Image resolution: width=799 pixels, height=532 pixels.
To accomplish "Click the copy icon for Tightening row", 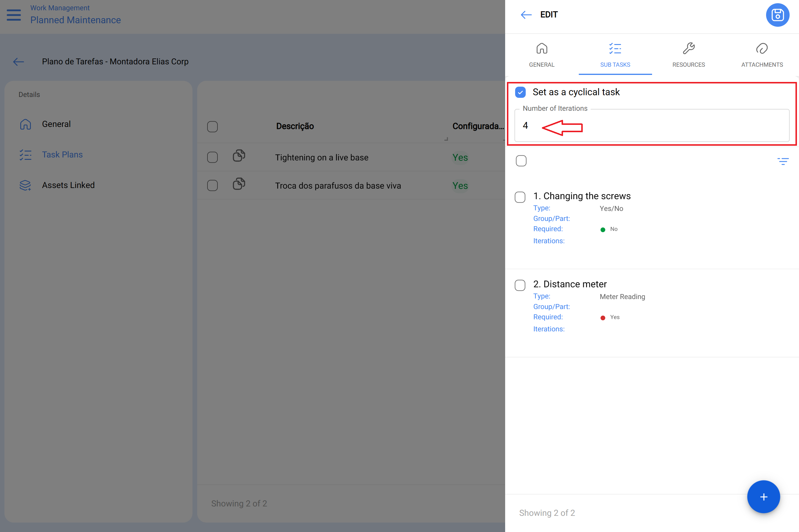I will click(x=239, y=156).
